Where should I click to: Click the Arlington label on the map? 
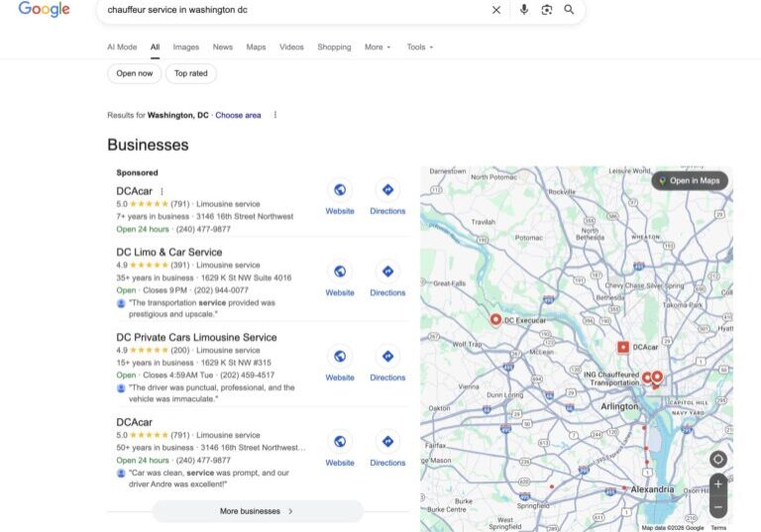(x=619, y=406)
